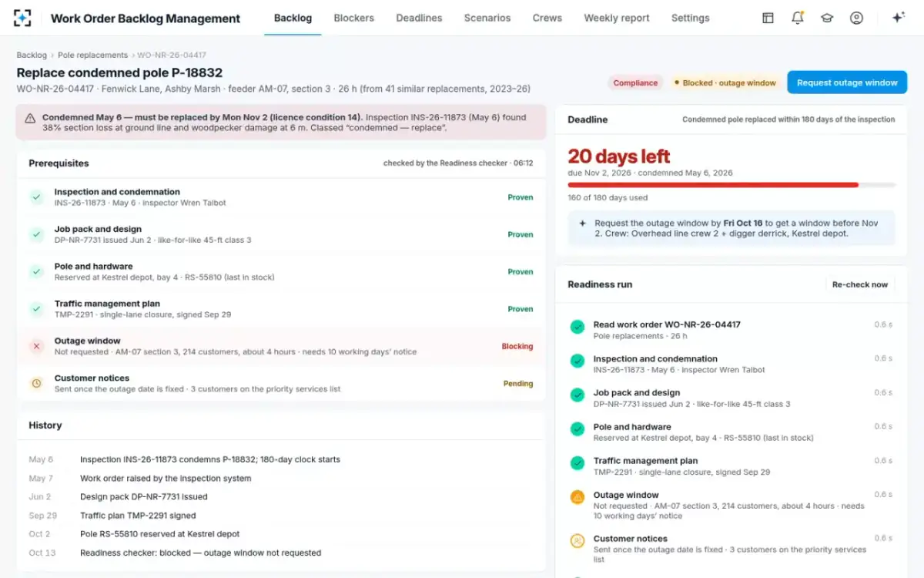The width and height of the screenshot is (924, 578).
Task: Click pending icon beside Customer notices run step
Action: (577, 541)
